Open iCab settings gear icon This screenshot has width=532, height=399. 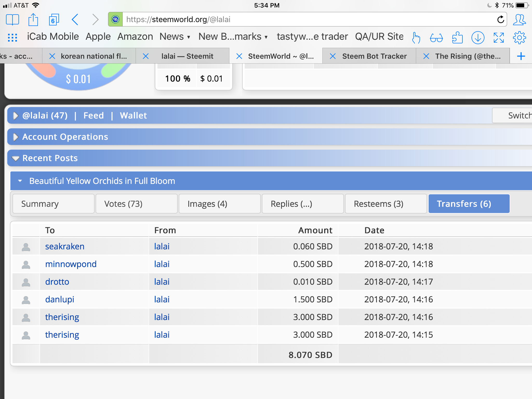coord(520,38)
